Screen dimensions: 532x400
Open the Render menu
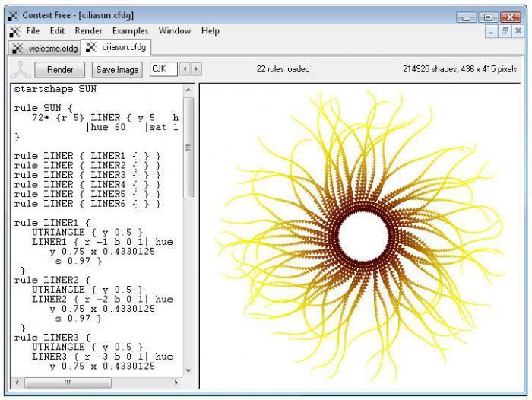(88, 31)
